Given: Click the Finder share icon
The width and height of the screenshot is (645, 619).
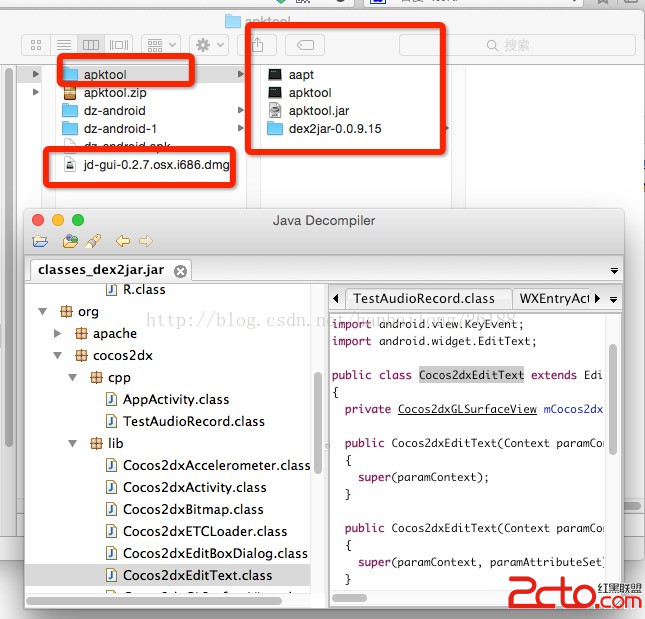Looking at the screenshot, I should 258,45.
